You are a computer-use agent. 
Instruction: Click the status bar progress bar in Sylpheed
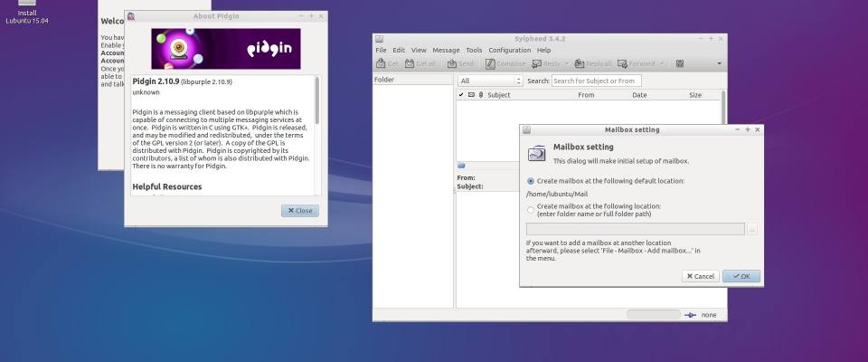coord(653,315)
